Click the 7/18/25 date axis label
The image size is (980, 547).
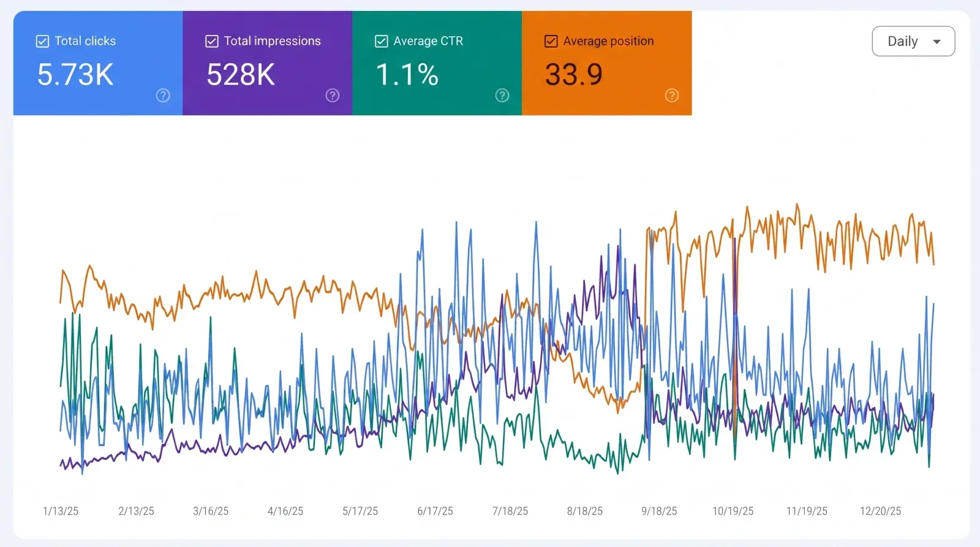click(x=510, y=511)
